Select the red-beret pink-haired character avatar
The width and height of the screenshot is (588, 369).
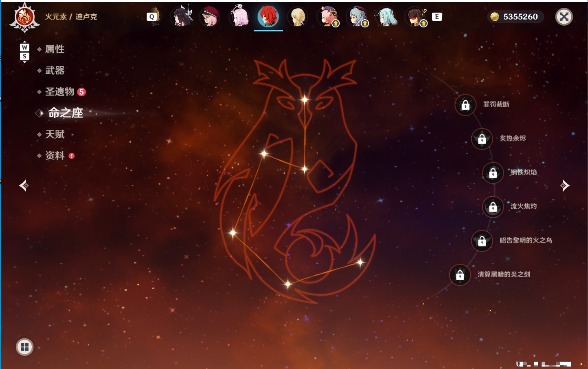click(210, 17)
